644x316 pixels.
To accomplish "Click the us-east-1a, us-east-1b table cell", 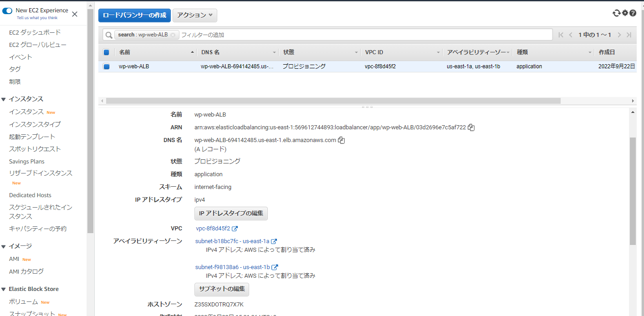I will coord(474,66).
